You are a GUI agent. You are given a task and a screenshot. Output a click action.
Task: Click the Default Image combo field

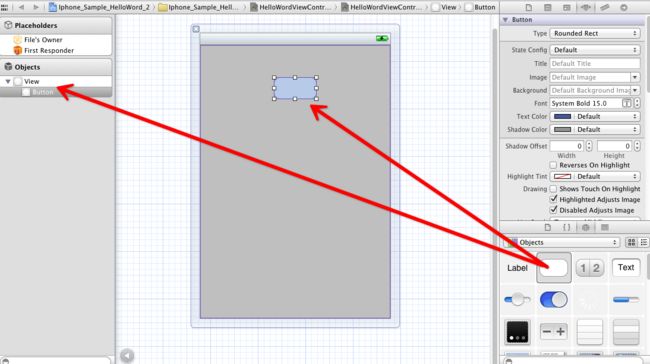590,77
